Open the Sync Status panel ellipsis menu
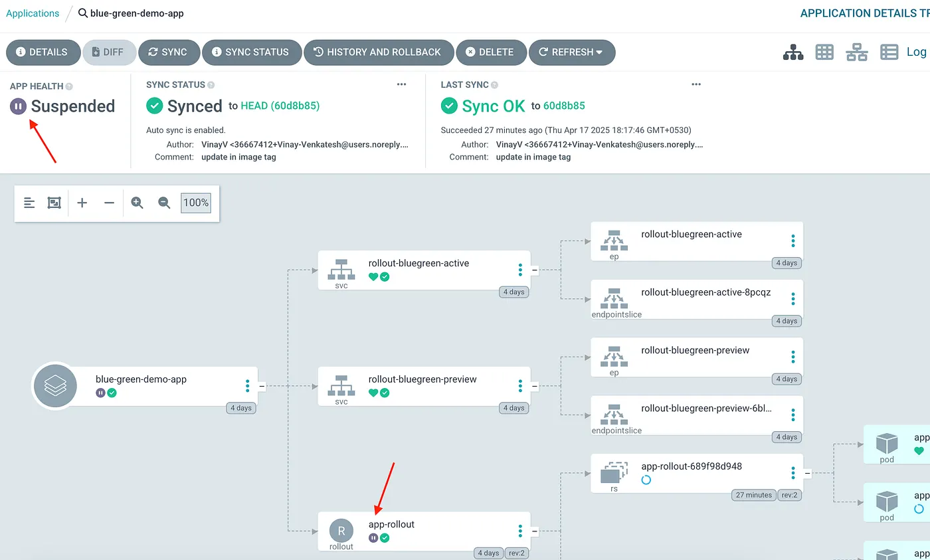 point(401,84)
